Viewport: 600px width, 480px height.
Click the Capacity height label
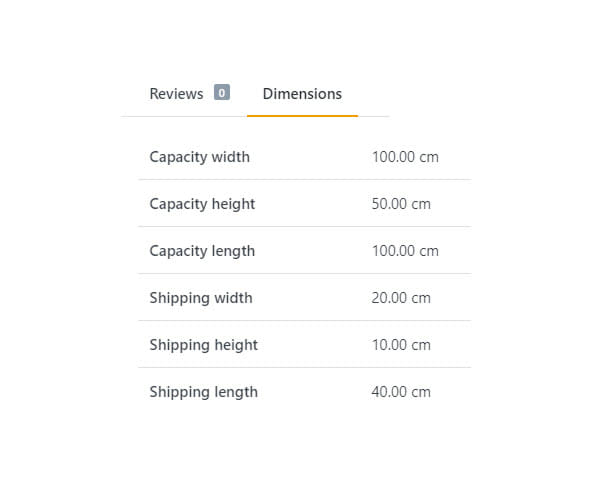[x=202, y=204]
